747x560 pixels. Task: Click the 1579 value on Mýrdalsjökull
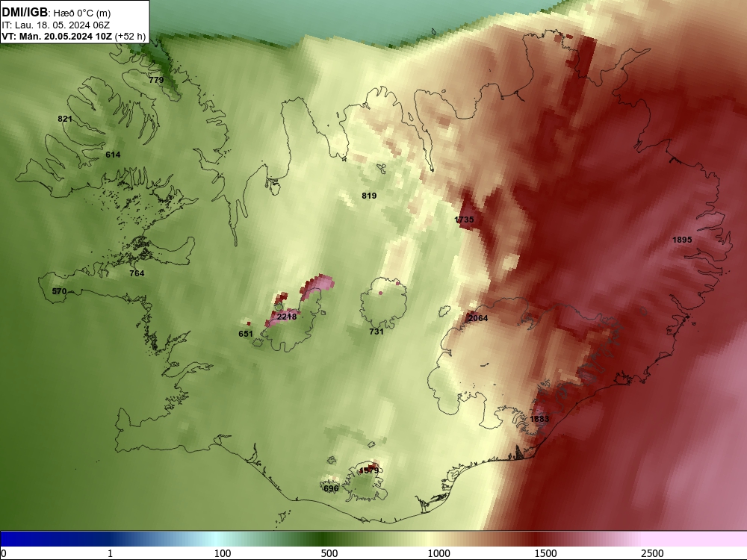coord(369,470)
